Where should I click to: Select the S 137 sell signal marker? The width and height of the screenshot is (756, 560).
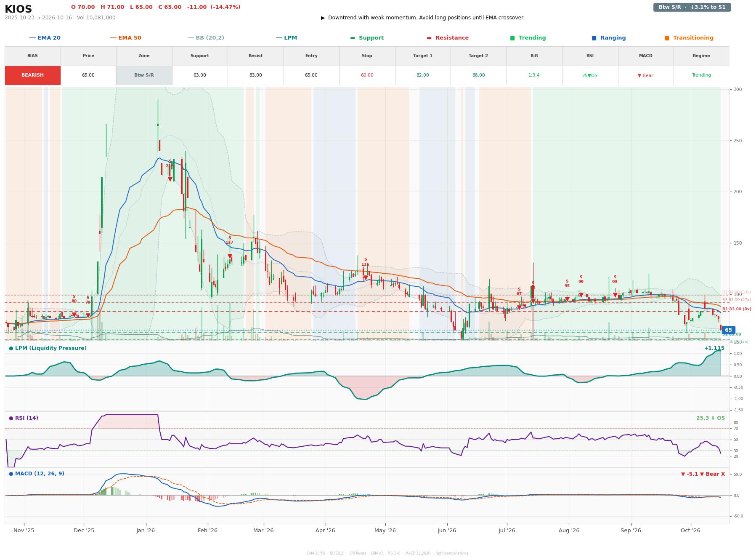coord(230,256)
